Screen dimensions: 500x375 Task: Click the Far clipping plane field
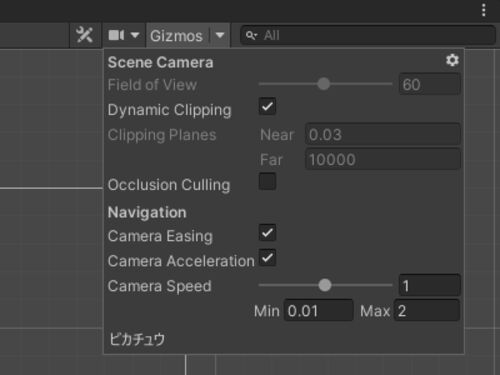(383, 159)
